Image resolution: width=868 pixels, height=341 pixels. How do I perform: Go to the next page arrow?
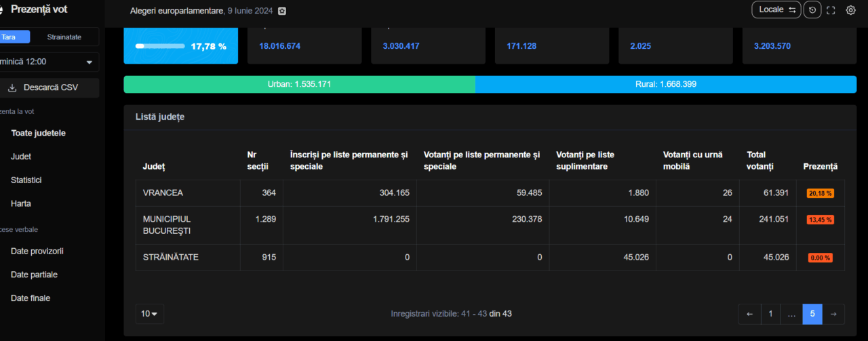point(834,314)
